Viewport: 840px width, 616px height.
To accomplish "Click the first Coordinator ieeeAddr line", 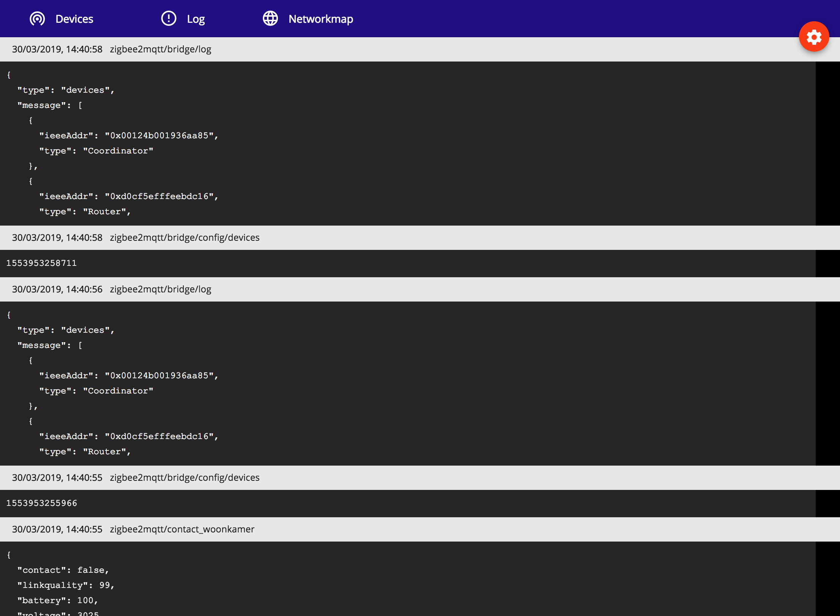I will pyautogui.click(x=128, y=136).
